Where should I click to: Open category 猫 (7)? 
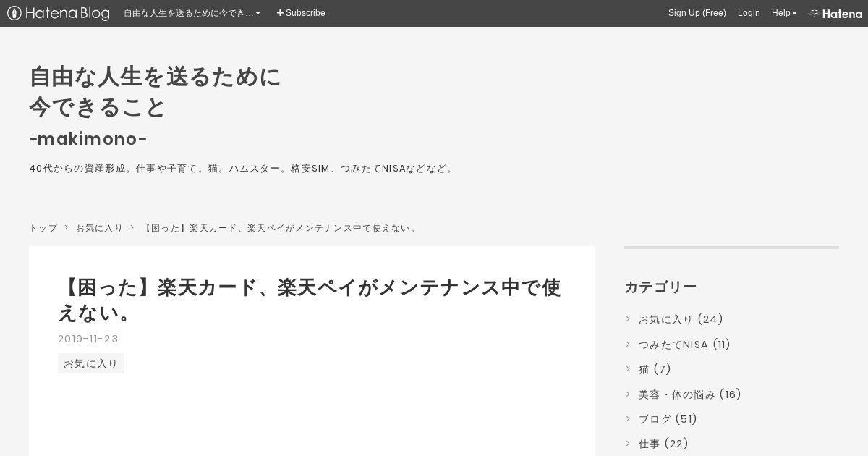(x=655, y=369)
